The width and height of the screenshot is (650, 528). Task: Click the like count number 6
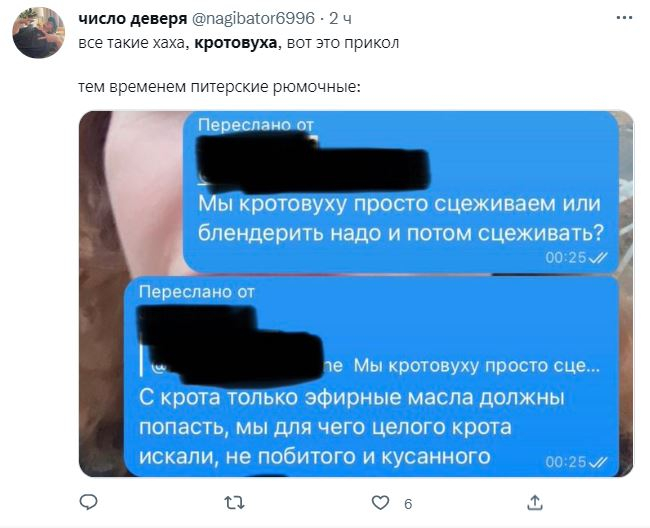pyautogui.click(x=408, y=504)
